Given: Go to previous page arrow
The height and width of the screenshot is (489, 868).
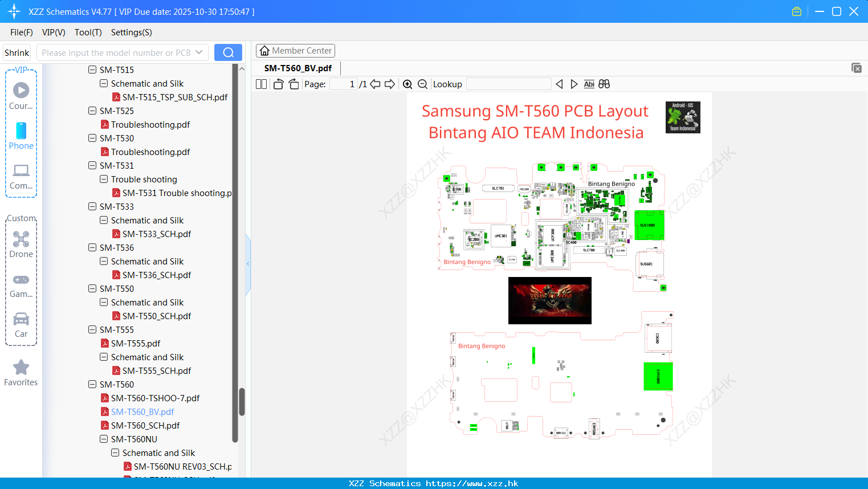Looking at the screenshot, I should [375, 84].
